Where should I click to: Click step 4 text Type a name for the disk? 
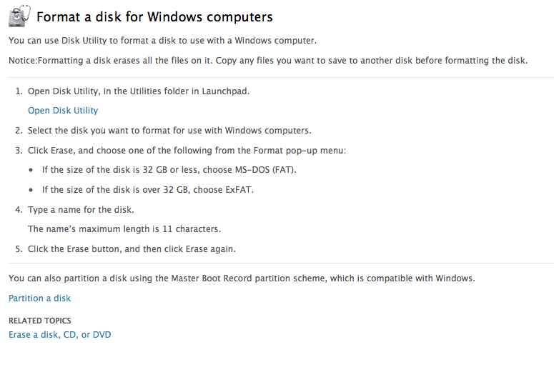pos(81,210)
